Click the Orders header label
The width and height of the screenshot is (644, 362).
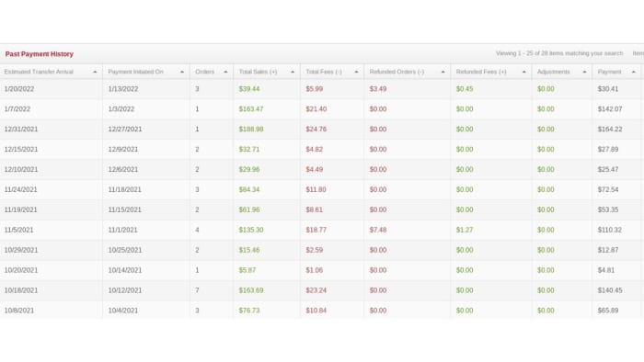click(204, 72)
